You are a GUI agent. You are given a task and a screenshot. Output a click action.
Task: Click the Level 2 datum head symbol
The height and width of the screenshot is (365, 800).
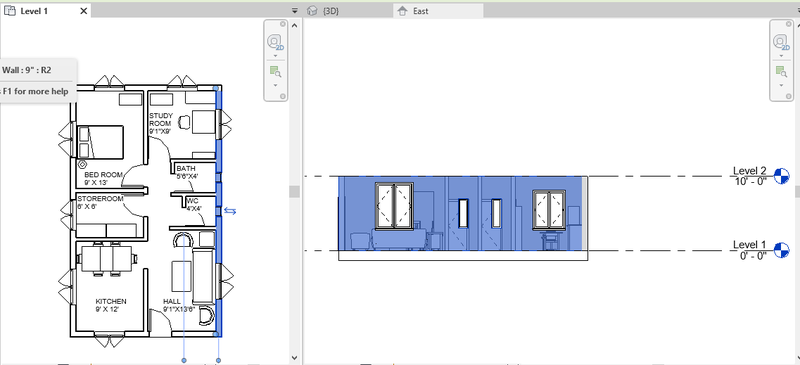pos(781,176)
